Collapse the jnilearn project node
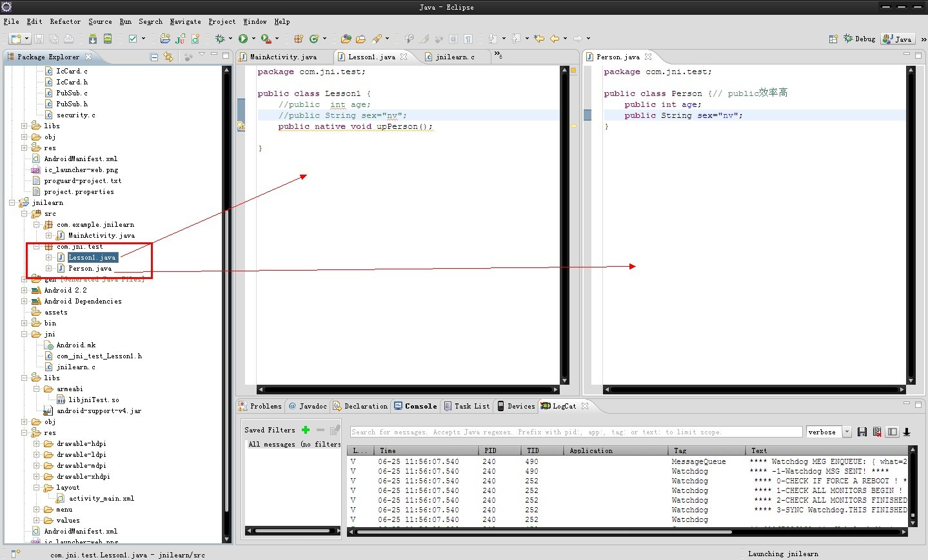This screenshot has width=928, height=560. point(12,202)
